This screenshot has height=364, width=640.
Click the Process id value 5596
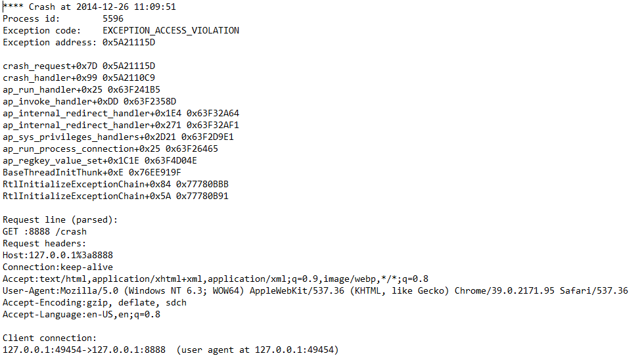(x=113, y=19)
